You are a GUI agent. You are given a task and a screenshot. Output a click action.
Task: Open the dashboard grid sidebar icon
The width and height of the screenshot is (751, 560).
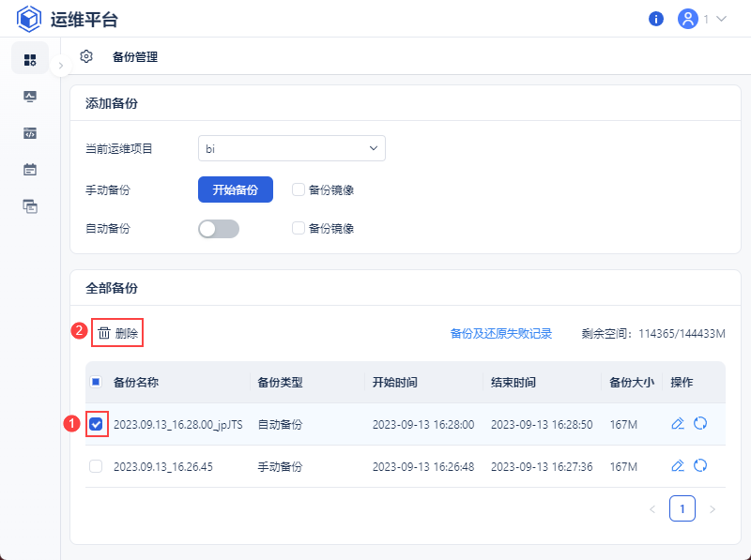[30, 60]
